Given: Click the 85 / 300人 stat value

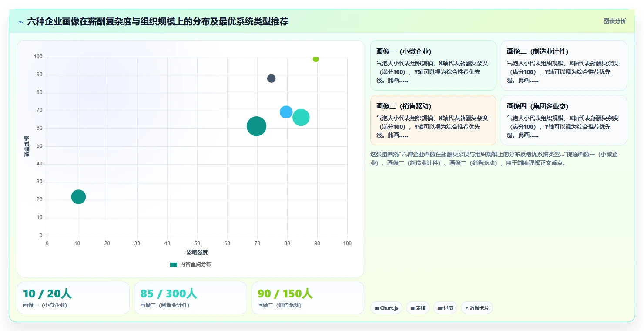Looking at the screenshot, I should (x=168, y=294).
